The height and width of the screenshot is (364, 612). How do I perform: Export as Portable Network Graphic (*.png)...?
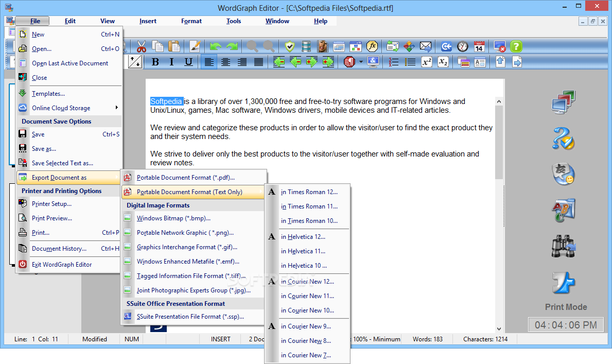(193, 232)
